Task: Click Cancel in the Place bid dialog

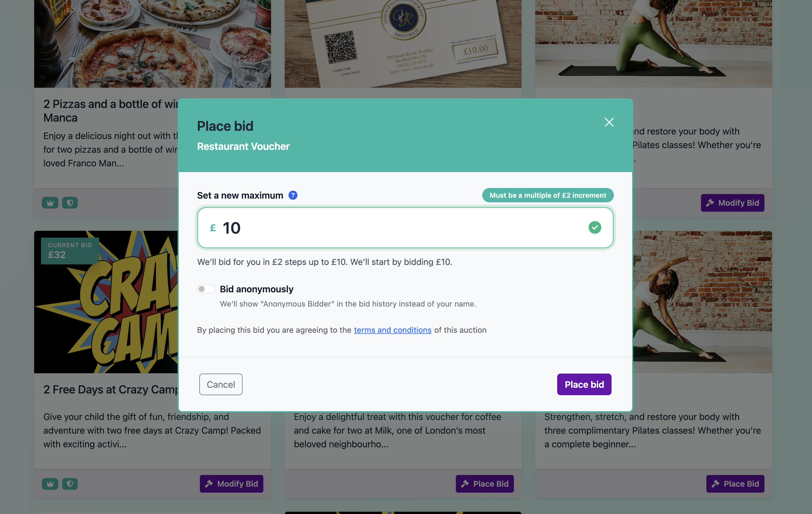Action: tap(221, 384)
